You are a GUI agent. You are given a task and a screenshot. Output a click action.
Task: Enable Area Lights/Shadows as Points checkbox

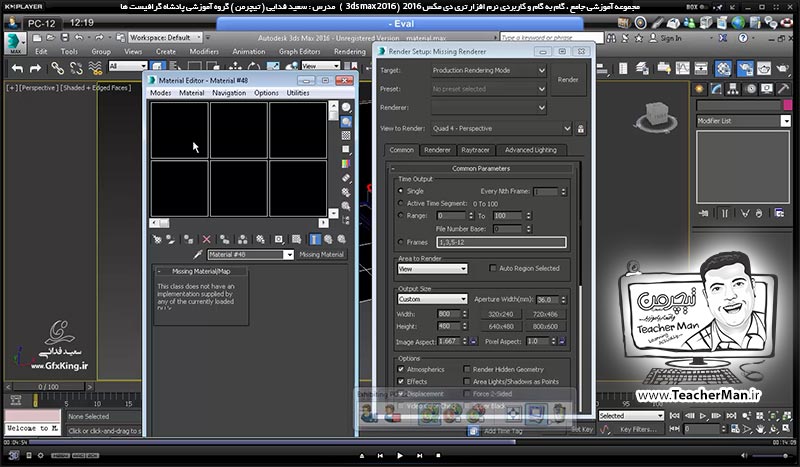point(467,381)
